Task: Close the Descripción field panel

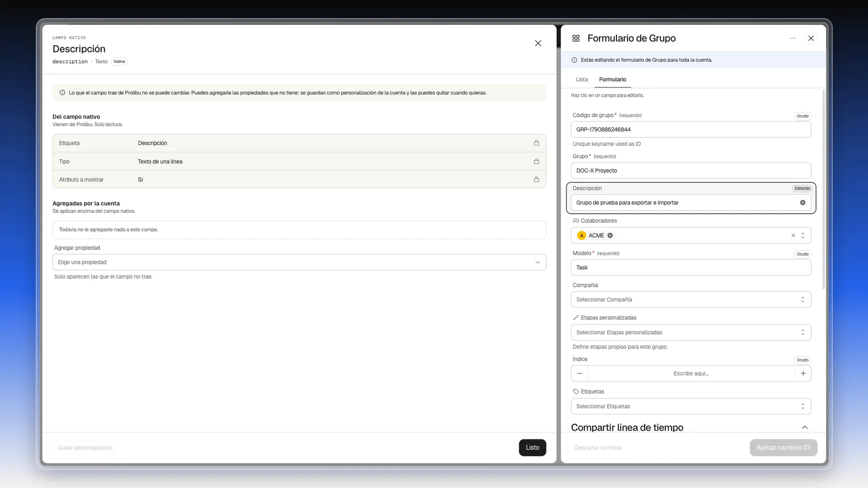Action: pos(538,43)
